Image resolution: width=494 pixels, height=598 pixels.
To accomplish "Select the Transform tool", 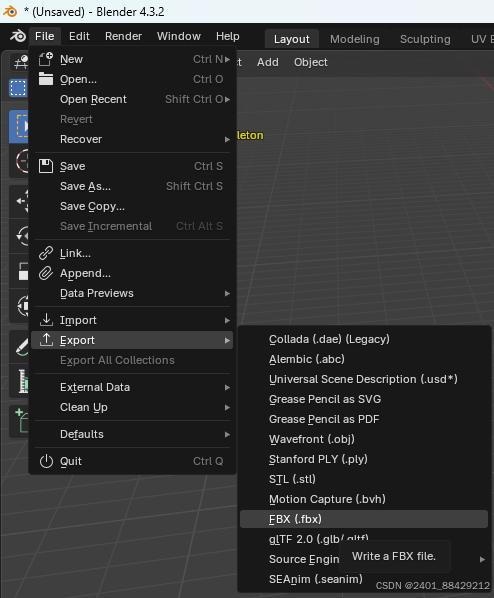I will pyautogui.click(x=19, y=305).
